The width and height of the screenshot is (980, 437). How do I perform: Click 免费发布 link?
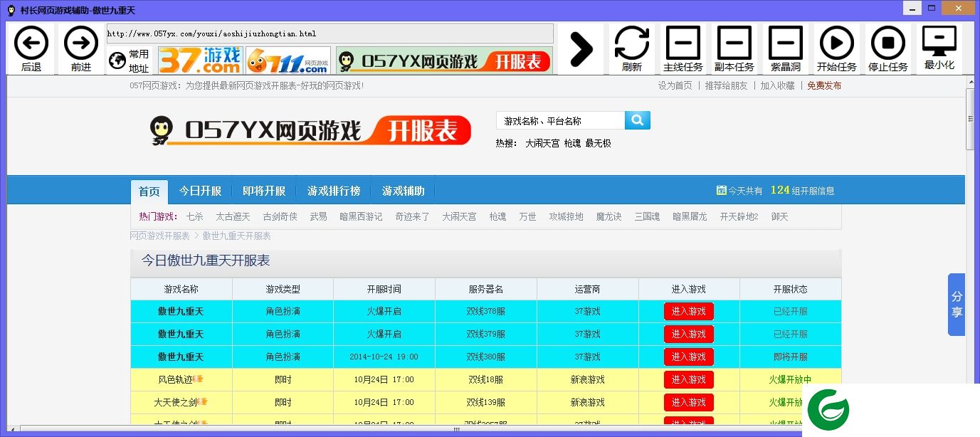(x=824, y=85)
